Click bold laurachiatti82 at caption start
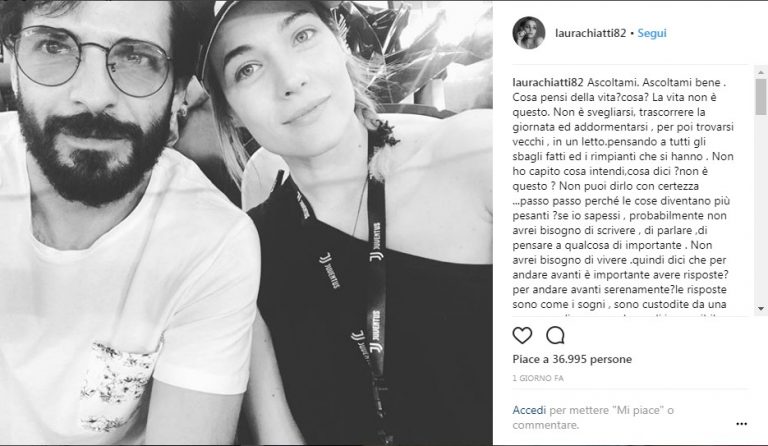Viewport: 768px width, 446px height. pyautogui.click(x=547, y=82)
